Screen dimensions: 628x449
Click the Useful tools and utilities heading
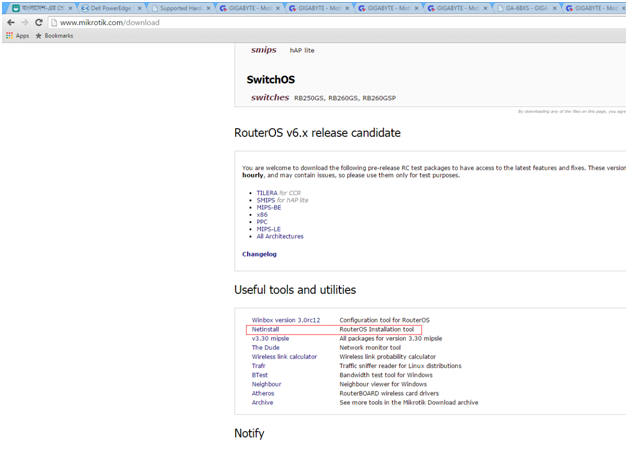click(295, 290)
